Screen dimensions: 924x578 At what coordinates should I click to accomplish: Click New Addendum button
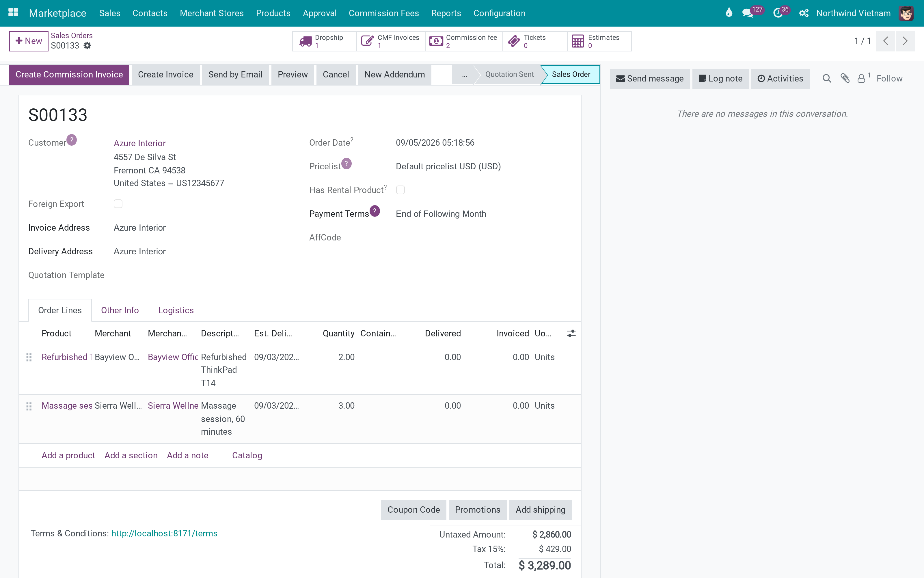394,75
